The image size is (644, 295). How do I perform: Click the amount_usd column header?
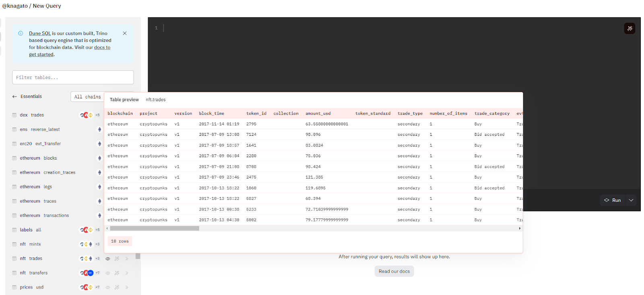(318, 114)
